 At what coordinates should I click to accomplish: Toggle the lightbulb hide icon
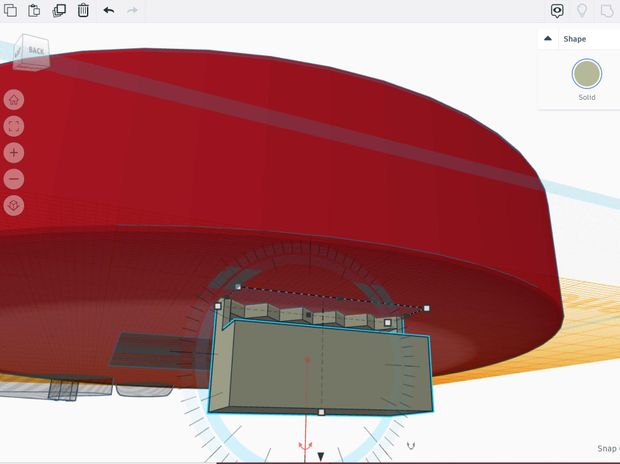coord(582,11)
